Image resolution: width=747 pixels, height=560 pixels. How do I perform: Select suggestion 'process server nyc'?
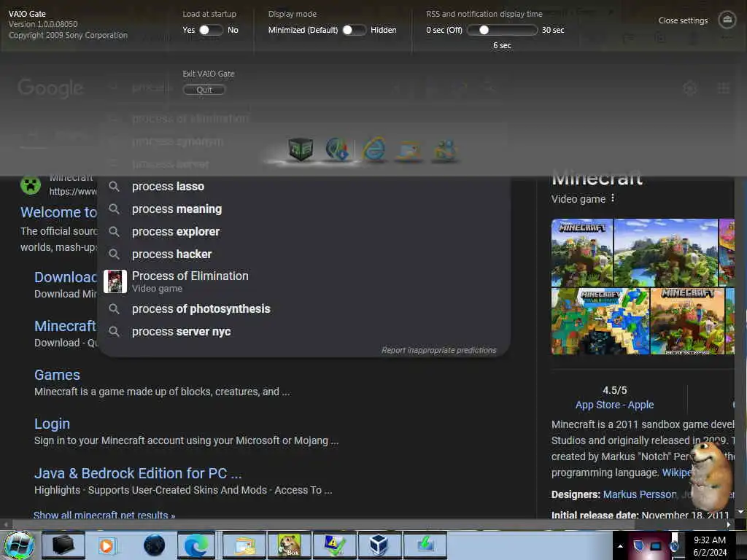pyautogui.click(x=303, y=332)
